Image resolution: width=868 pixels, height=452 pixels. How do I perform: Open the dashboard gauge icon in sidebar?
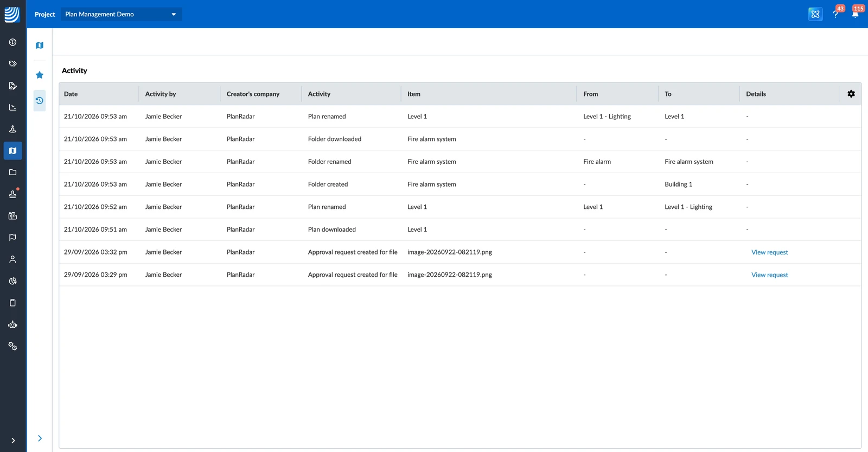point(12,42)
